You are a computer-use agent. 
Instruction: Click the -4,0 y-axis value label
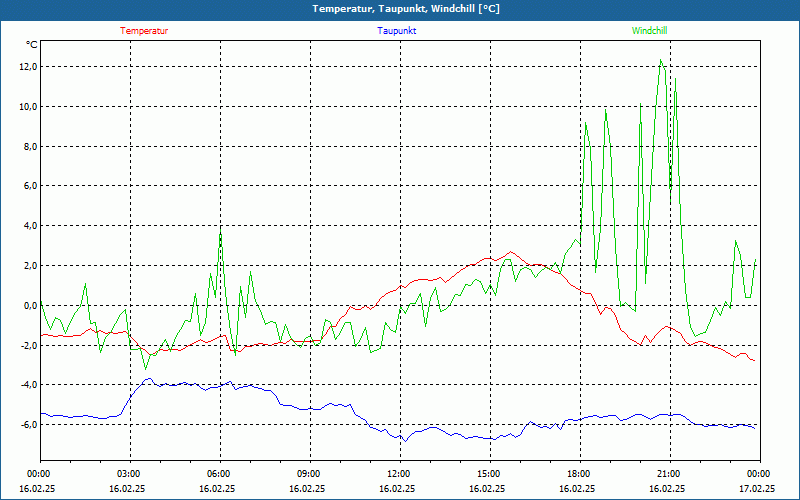coord(28,385)
